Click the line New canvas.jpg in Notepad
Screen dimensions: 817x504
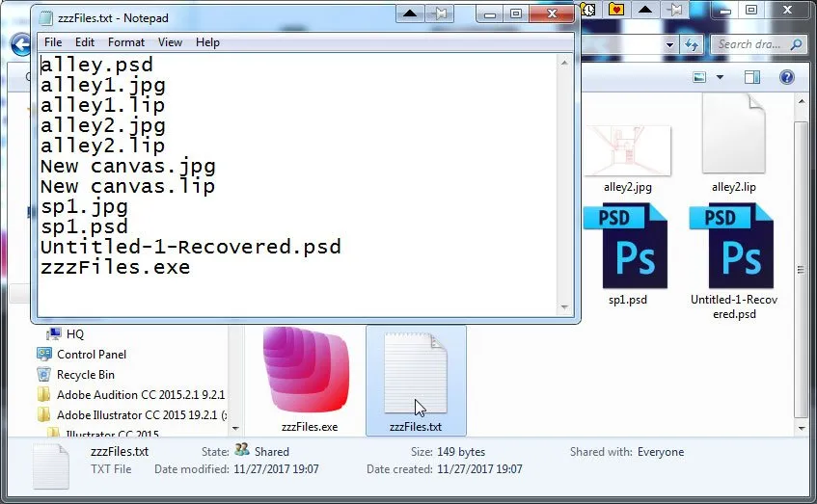[128, 167]
